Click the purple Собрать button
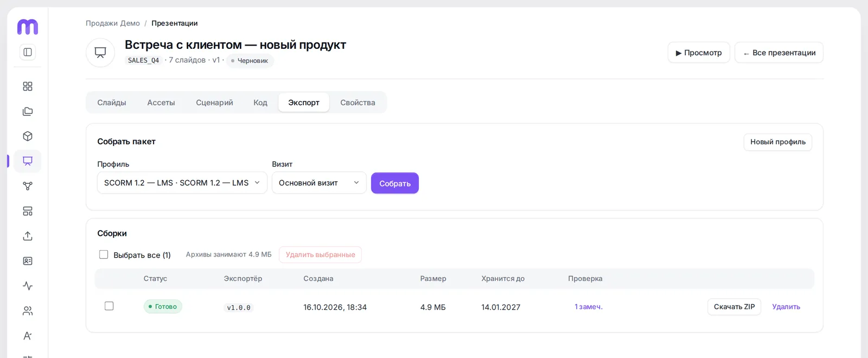 pos(395,183)
